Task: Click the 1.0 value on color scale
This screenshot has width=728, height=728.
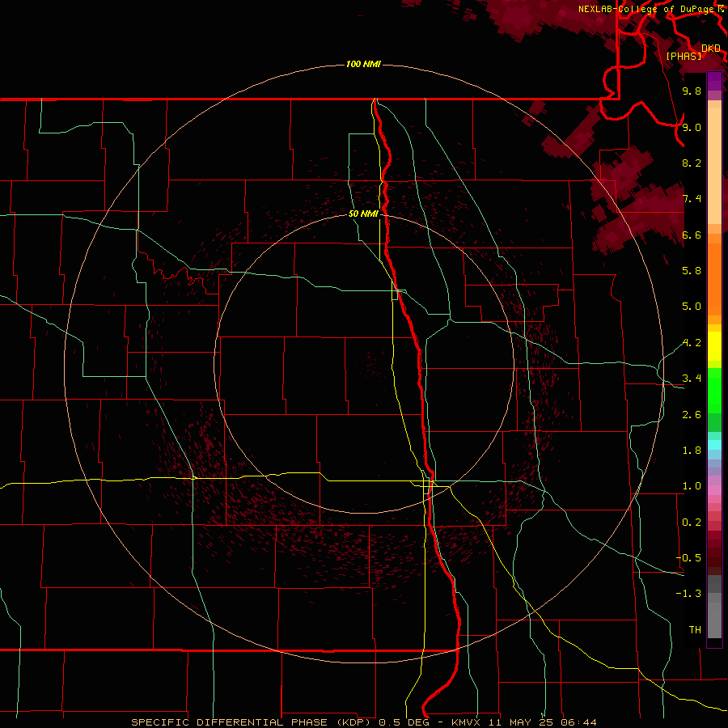Action: pos(692,486)
